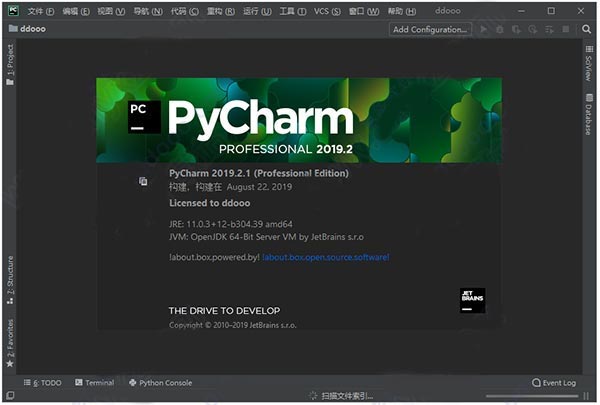Click the Add Configuration button

(x=430, y=29)
